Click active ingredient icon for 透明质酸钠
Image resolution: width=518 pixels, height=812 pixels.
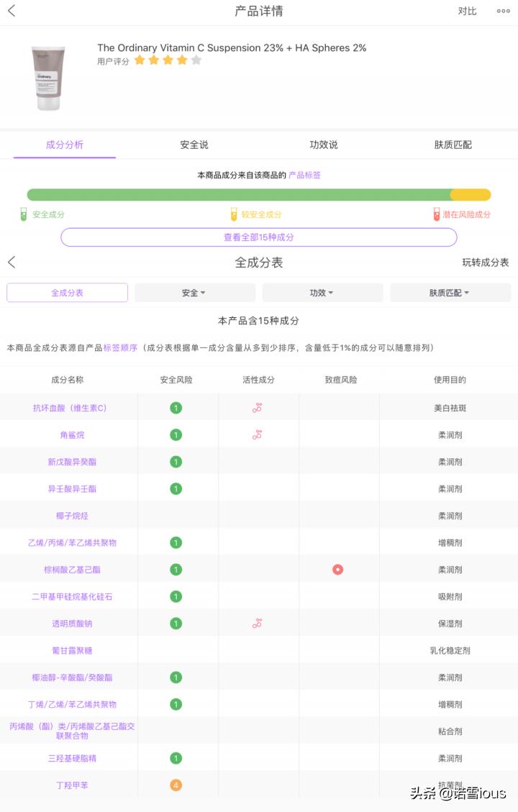pyautogui.click(x=258, y=624)
